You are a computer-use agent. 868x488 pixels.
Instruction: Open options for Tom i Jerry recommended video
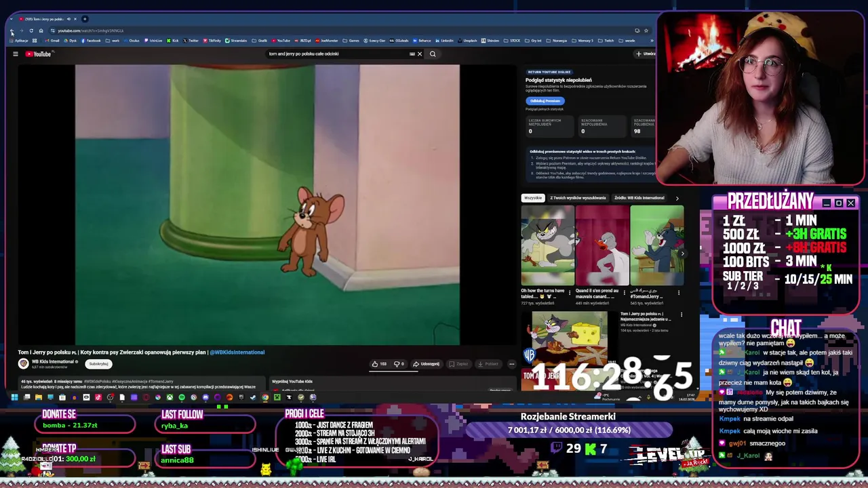click(682, 314)
